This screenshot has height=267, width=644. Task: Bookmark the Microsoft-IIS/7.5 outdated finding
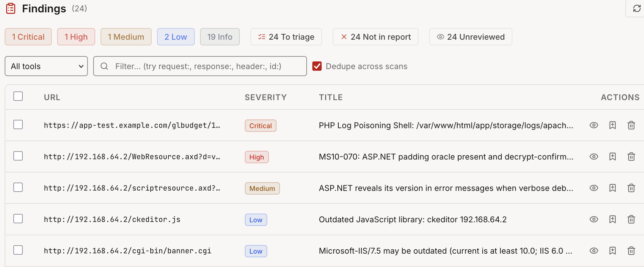coord(612,251)
